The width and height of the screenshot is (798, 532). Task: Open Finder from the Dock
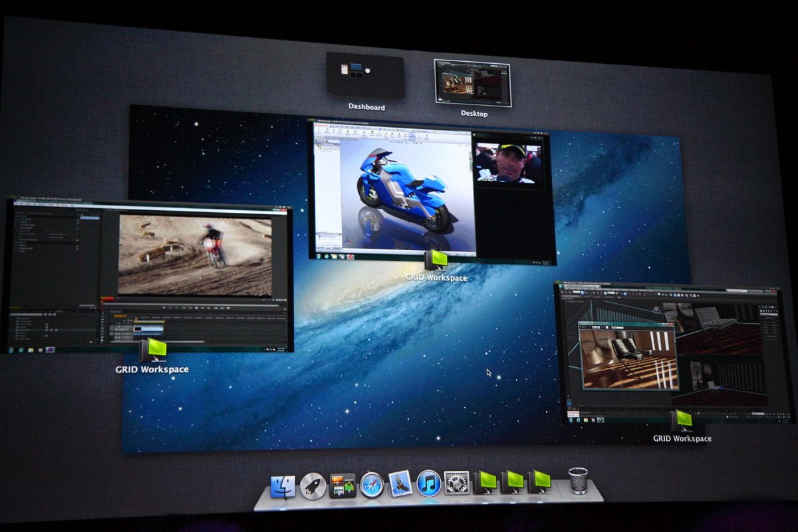[x=283, y=487]
